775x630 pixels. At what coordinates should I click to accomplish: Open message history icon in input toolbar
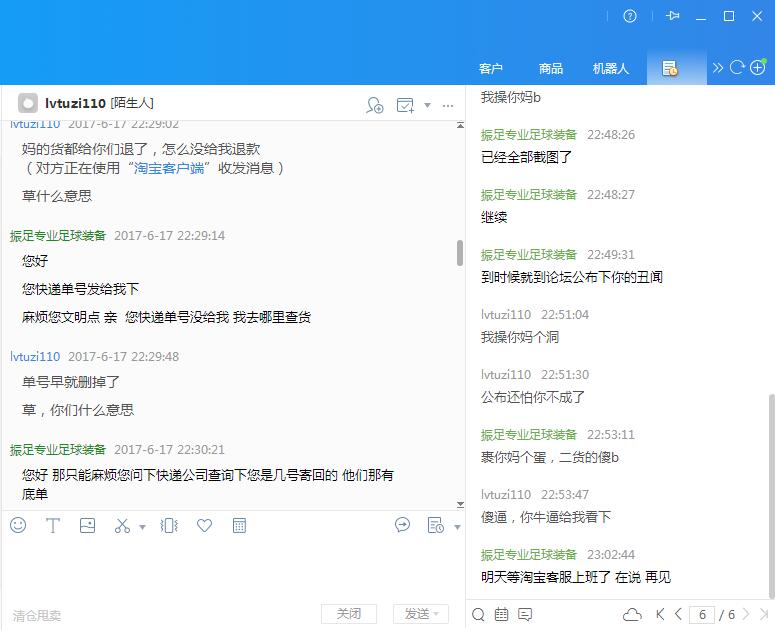pyautogui.click(x=435, y=525)
